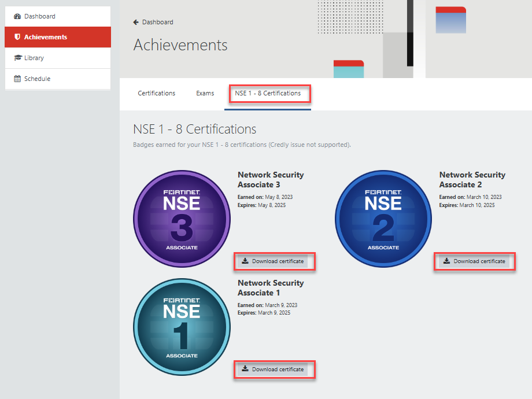This screenshot has width=532, height=399.
Task: Click download icon for Associate 3 certificate
Action: [x=245, y=261]
